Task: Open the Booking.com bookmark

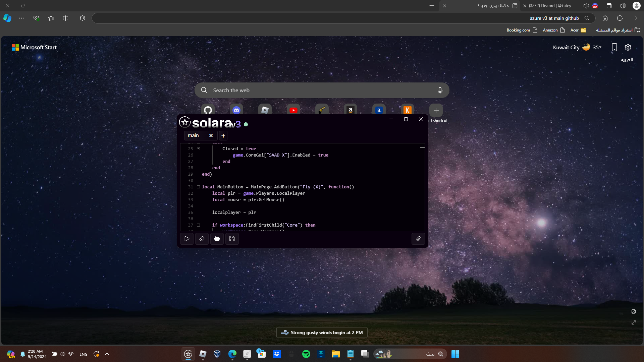Action: (522, 30)
